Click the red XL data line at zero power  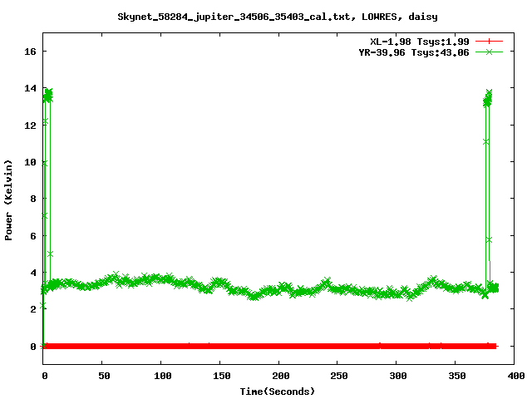click(269, 346)
